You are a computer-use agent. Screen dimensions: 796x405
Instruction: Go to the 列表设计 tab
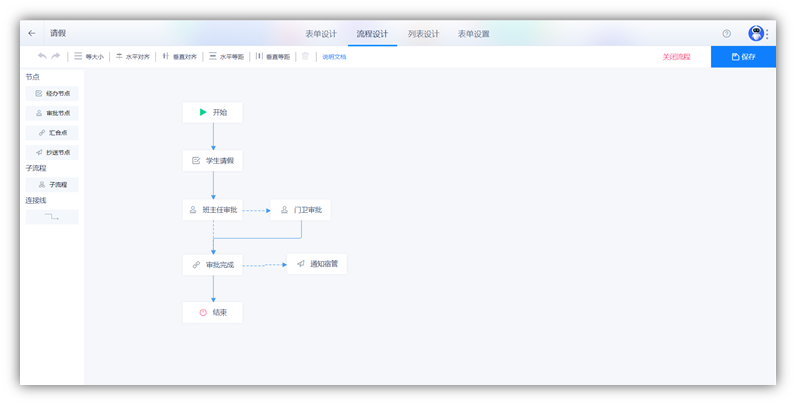coord(423,34)
